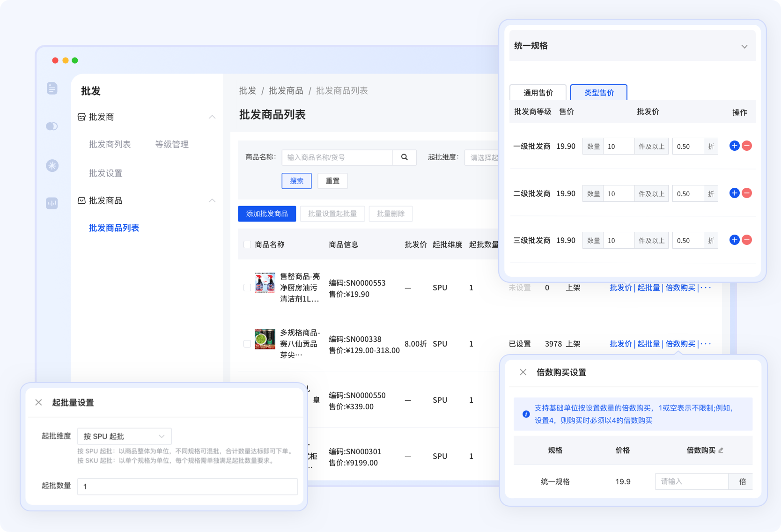This screenshot has width=781, height=532.
Task: Click the yellow macOS window dot
Action: (x=65, y=60)
